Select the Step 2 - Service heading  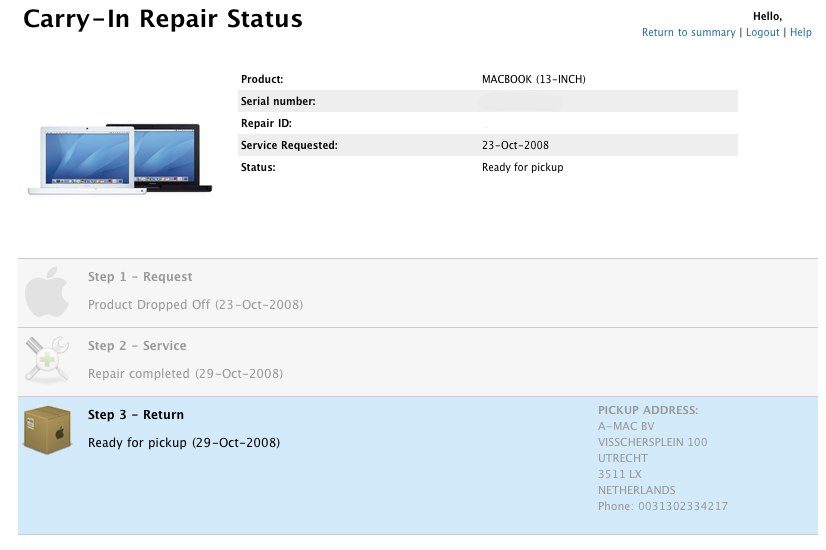pos(137,346)
